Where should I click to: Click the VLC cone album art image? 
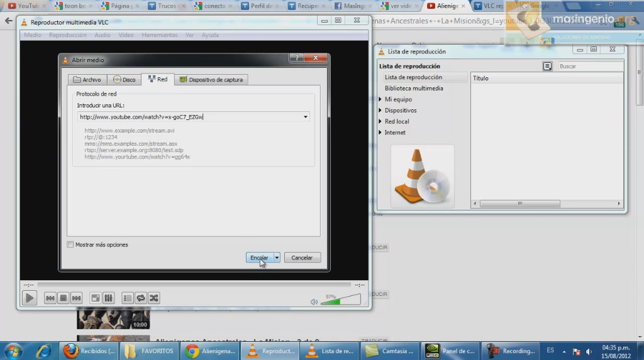coord(422,176)
